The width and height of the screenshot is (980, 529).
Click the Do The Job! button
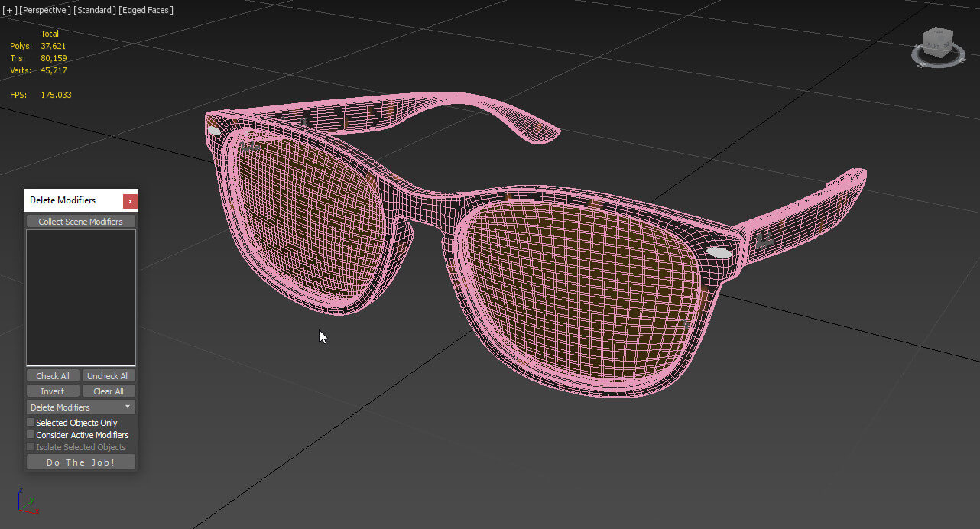(81, 462)
